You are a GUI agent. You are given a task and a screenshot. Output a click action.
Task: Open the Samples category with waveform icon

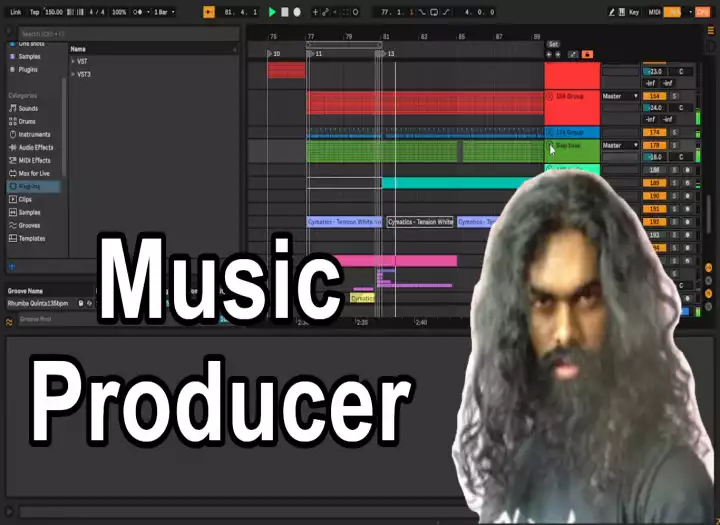pyautogui.click(x=29, y=212)
